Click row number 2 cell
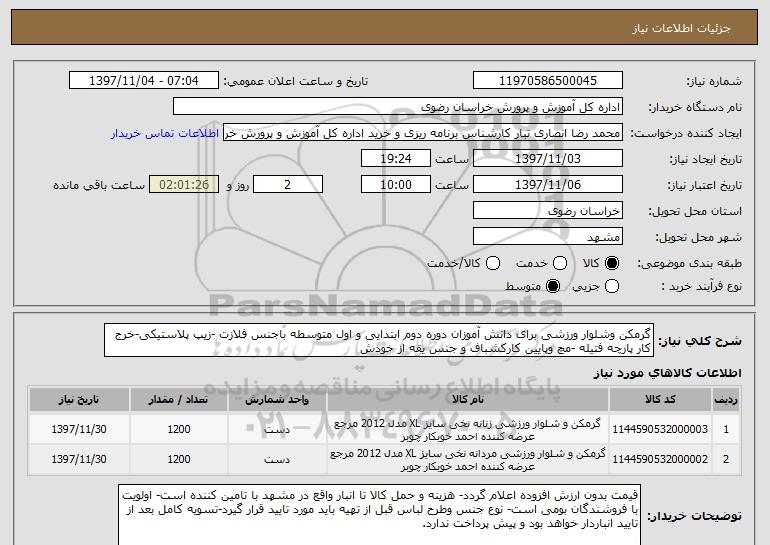 (x=726, y=459)
